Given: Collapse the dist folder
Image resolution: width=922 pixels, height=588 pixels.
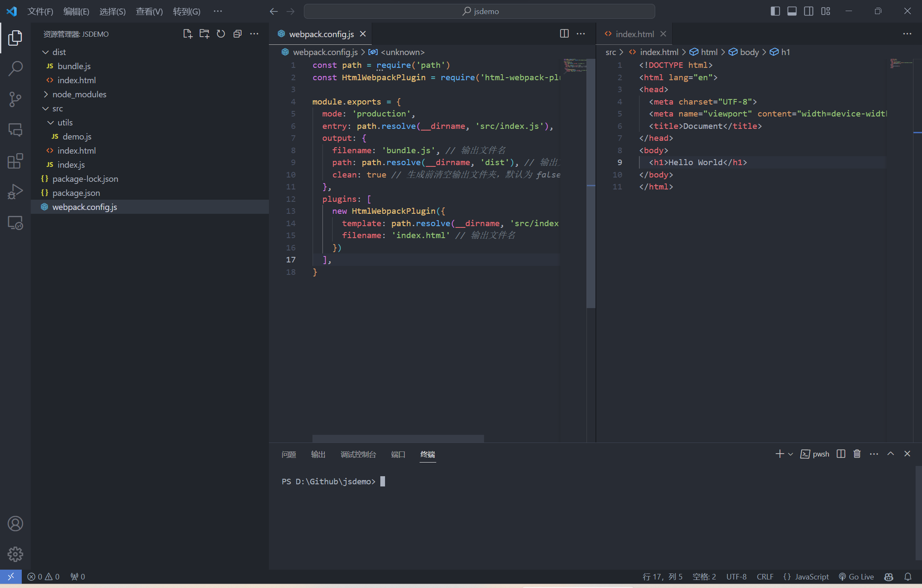Looking at the screenshot, I should (x=59, y=52).
